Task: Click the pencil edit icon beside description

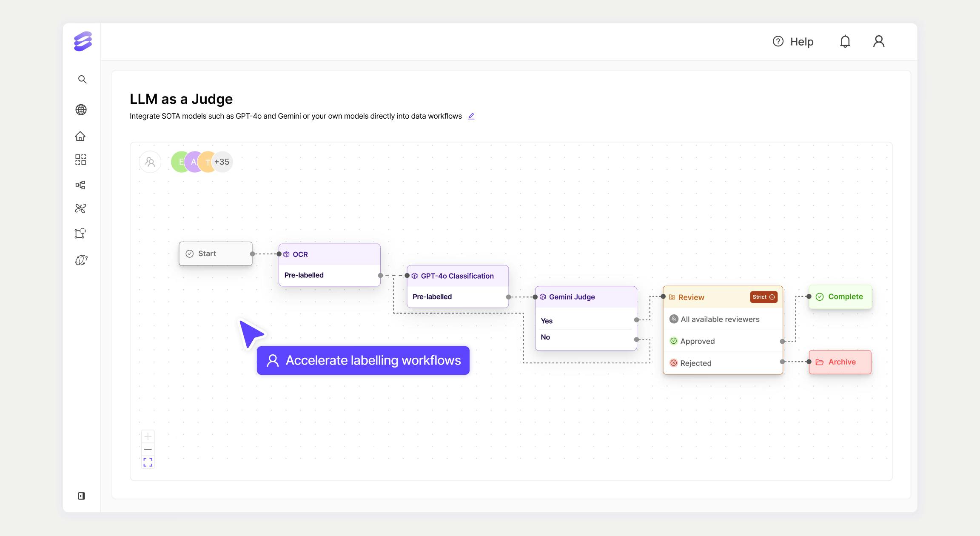Action: [471, 116]
